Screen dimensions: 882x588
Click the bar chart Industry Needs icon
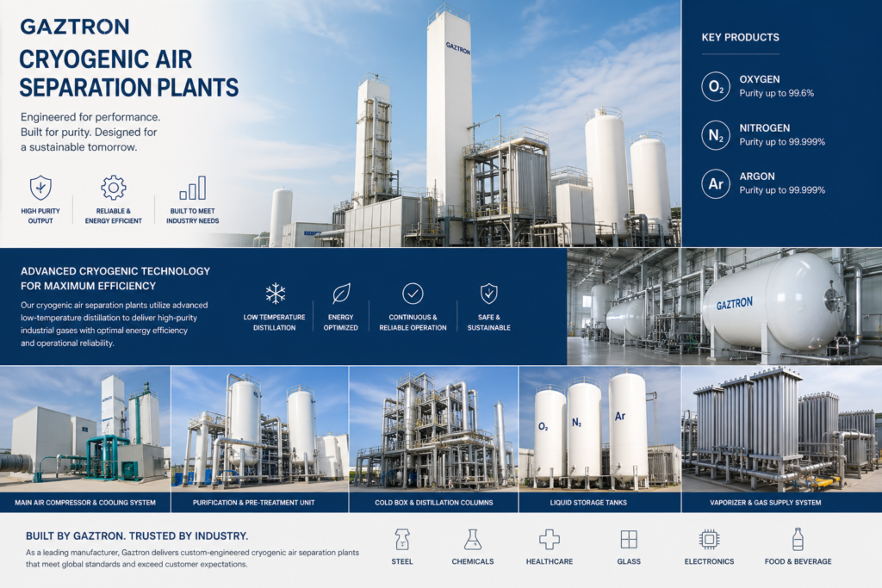tap(192, 188)
